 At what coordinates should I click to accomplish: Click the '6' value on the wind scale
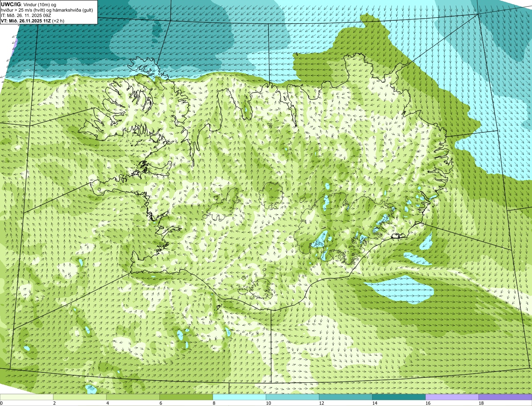pos(161,403)
